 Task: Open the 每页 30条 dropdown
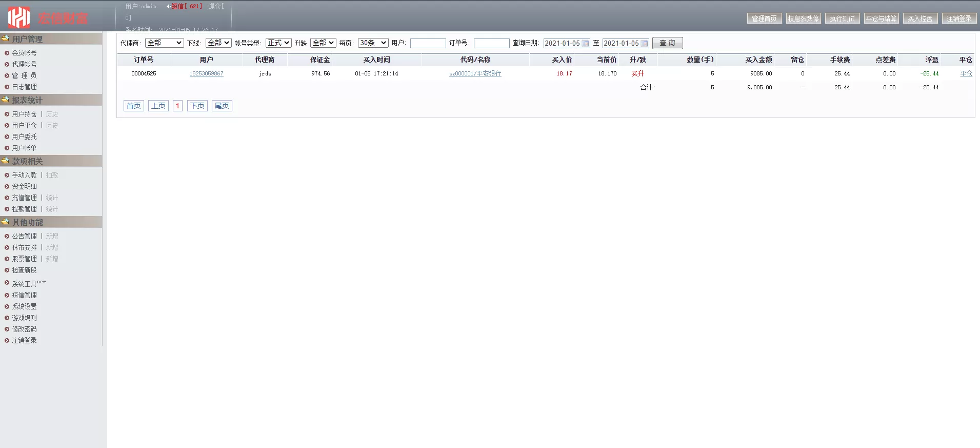[x=372, y=43]
